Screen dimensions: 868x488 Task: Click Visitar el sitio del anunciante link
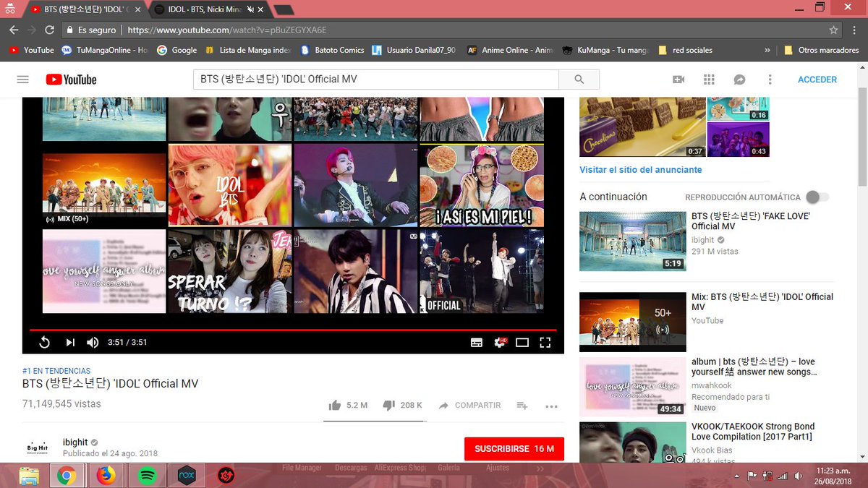click(x=641, y=170)
